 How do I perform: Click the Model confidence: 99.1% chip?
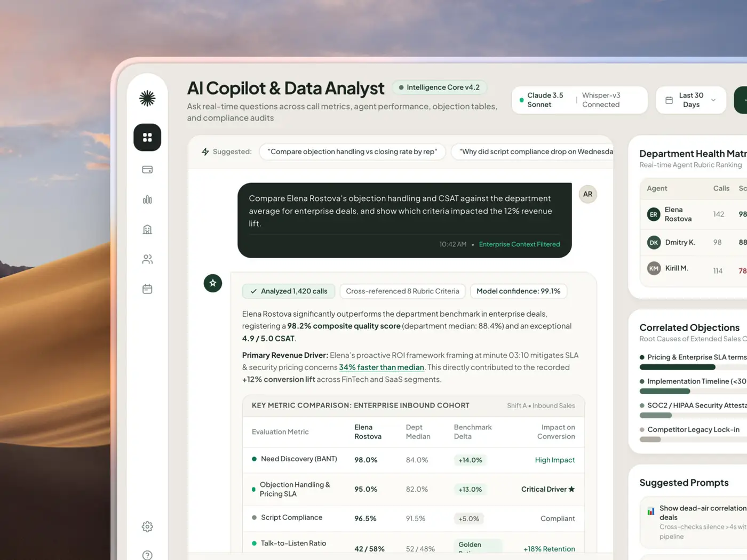click(x=518, y=291)
